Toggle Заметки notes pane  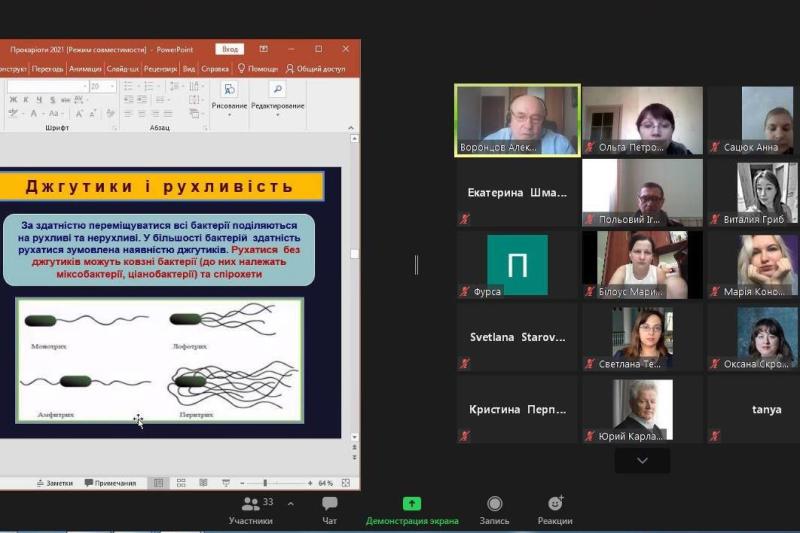coord(55,483)
